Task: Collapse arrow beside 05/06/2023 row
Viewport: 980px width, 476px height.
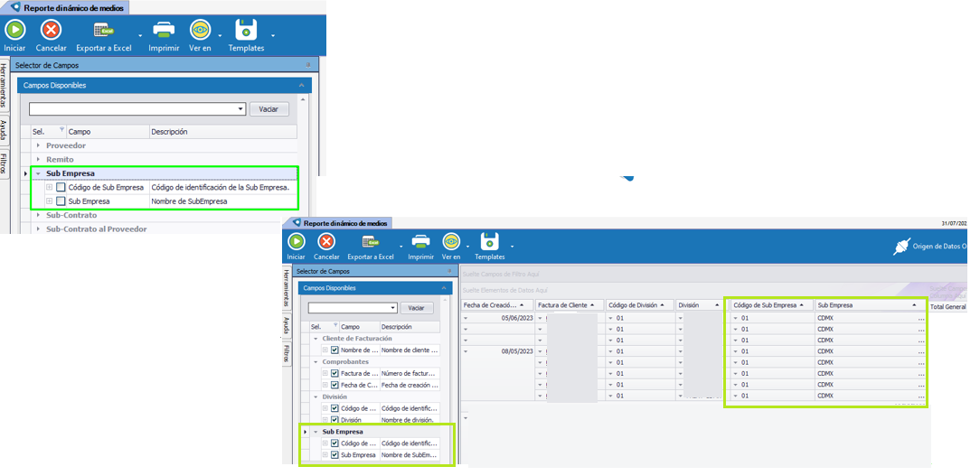Action: pos(466,318)
